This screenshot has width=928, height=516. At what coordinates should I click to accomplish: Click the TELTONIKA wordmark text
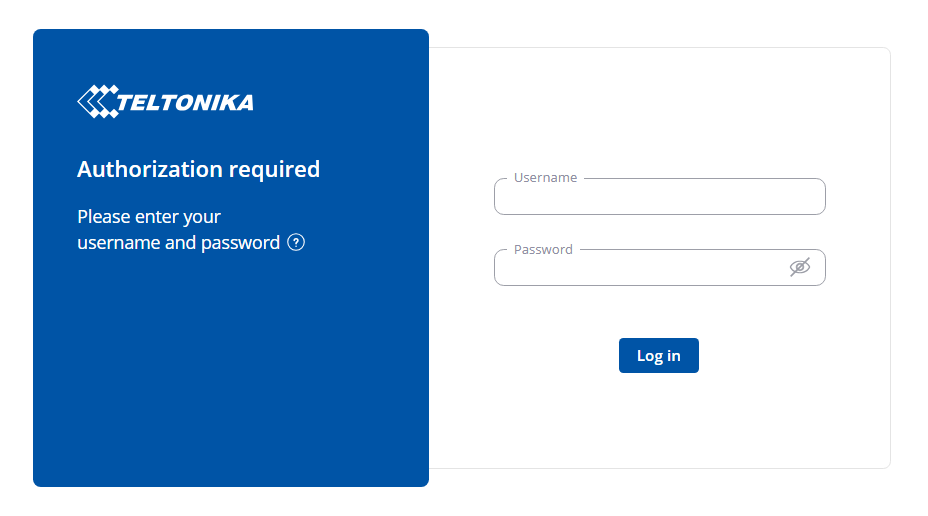tap(185, 102)
